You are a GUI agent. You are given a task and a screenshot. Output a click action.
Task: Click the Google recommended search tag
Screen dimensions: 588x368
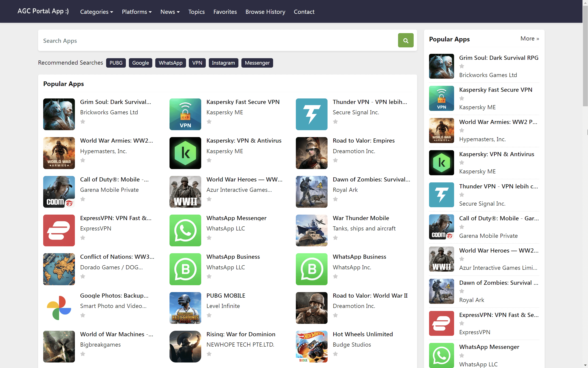click(x=140, y=63)
